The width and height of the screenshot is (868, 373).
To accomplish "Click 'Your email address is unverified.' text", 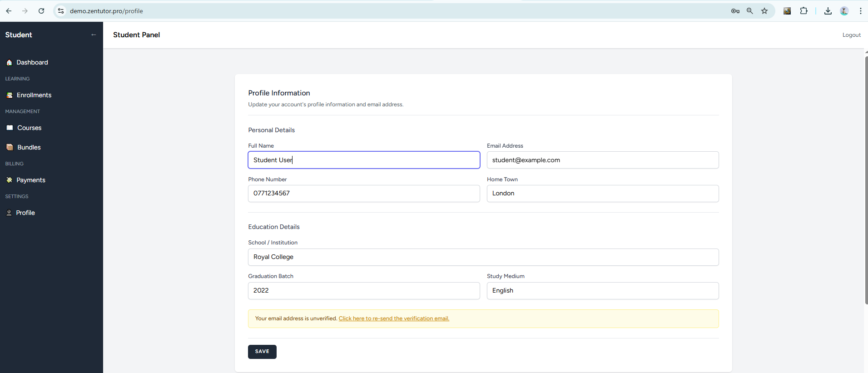I will click(x=296, y=318).
